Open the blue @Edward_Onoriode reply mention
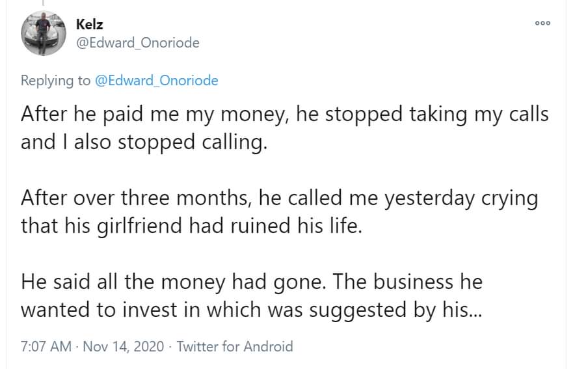This screenshot has height=369, width=588. (x=156, y=81)
